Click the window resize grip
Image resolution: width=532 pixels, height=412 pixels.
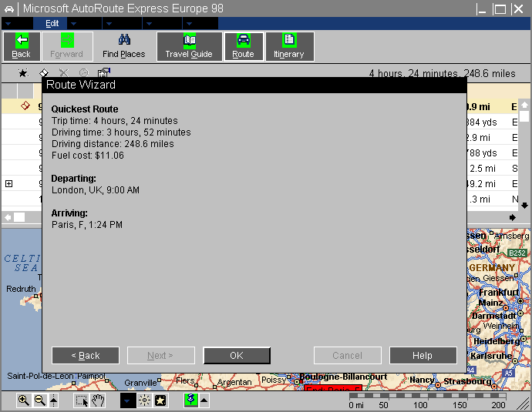524,404
